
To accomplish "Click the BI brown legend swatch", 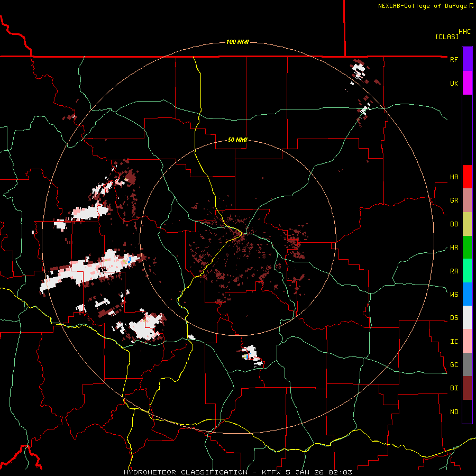I will coord(467,388).
